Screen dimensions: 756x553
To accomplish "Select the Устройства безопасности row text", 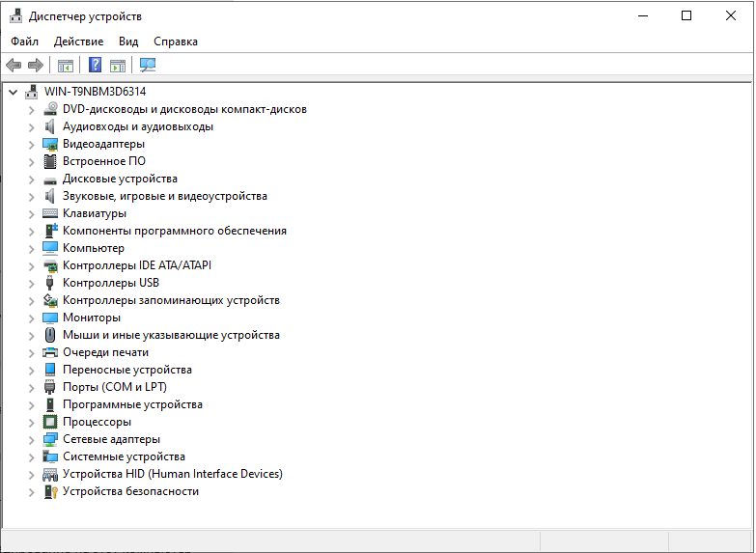I will point(130,491).
